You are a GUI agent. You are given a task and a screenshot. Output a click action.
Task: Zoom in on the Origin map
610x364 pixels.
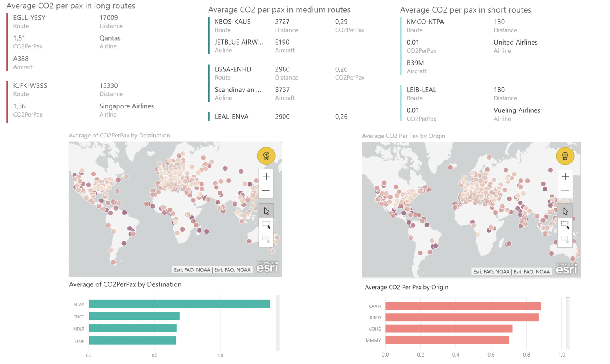[565, 176]
